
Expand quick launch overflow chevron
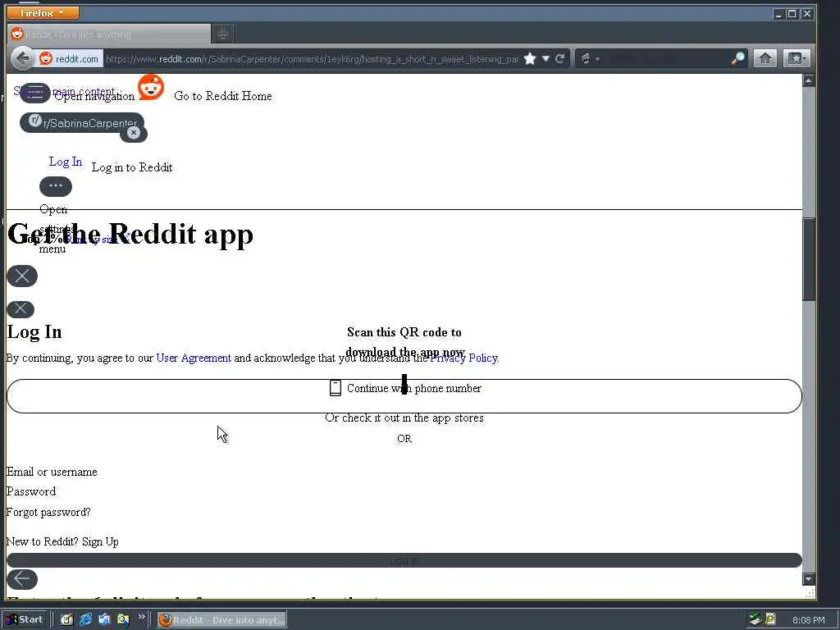[141, 617]
